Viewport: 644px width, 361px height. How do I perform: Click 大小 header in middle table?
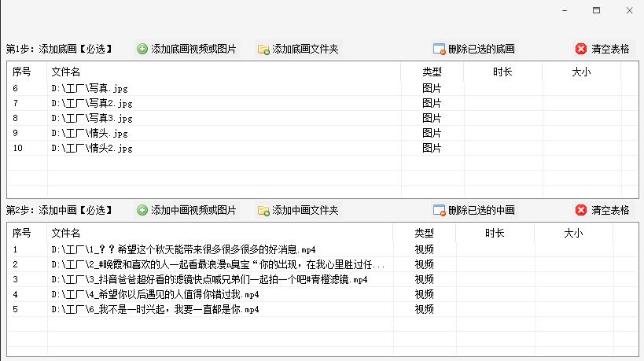(x=573, y=234)
